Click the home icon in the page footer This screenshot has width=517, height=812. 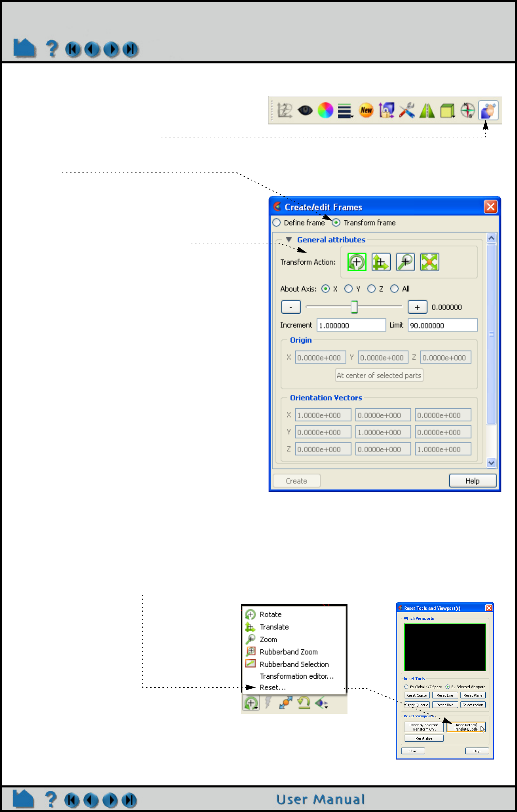tap(23, 799)
